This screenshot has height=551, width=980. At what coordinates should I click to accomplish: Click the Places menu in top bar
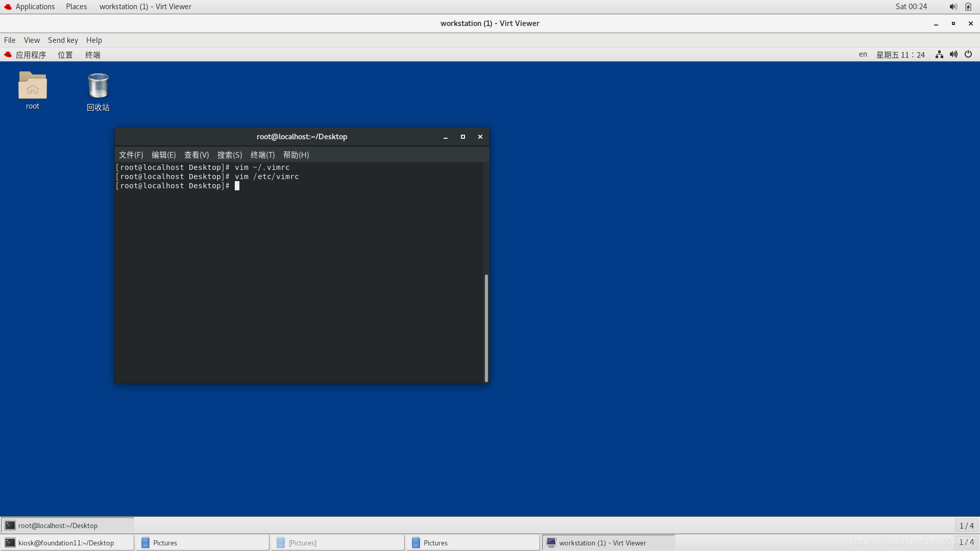[x=76, y=6]
